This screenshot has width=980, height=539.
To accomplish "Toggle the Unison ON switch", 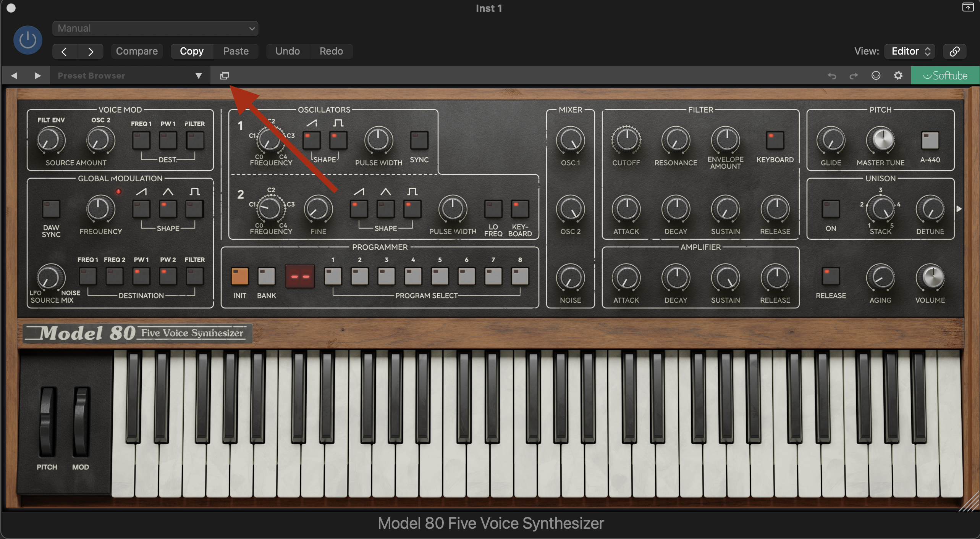I will [x=831, y=209].
